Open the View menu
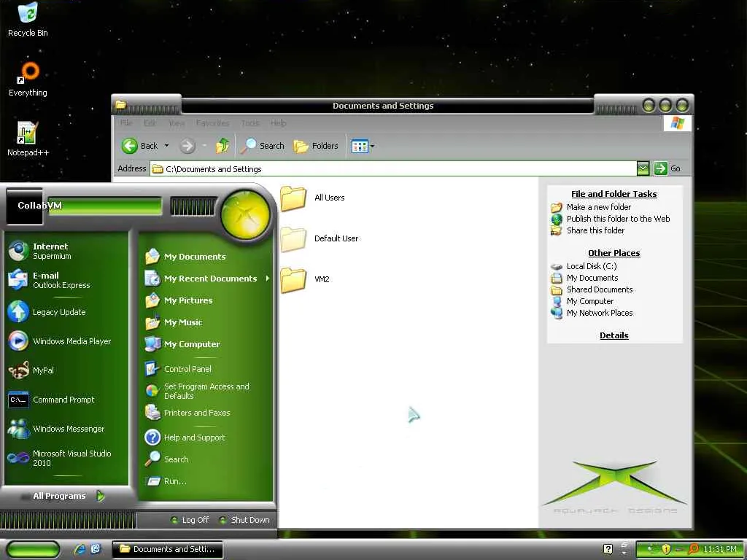Viewport: 747px width, 560px height. coord(177,122)
